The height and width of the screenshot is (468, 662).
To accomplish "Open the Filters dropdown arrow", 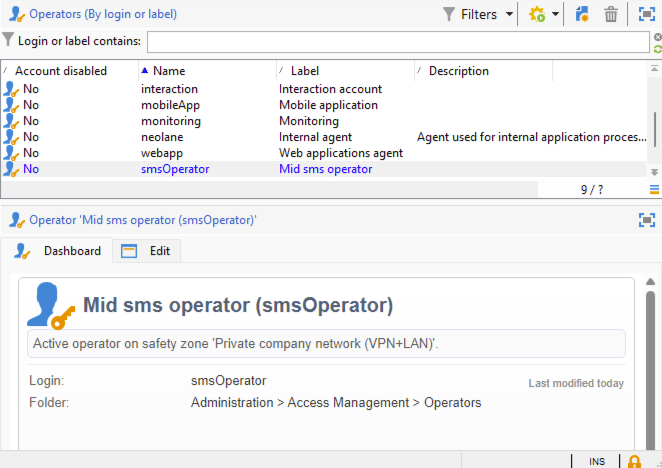I will pos(510,15).
